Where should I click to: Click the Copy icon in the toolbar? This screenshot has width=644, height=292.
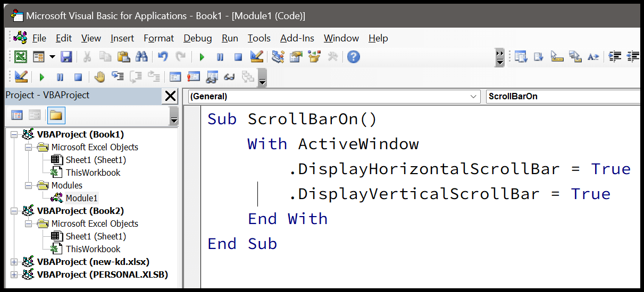click(105, 57)
